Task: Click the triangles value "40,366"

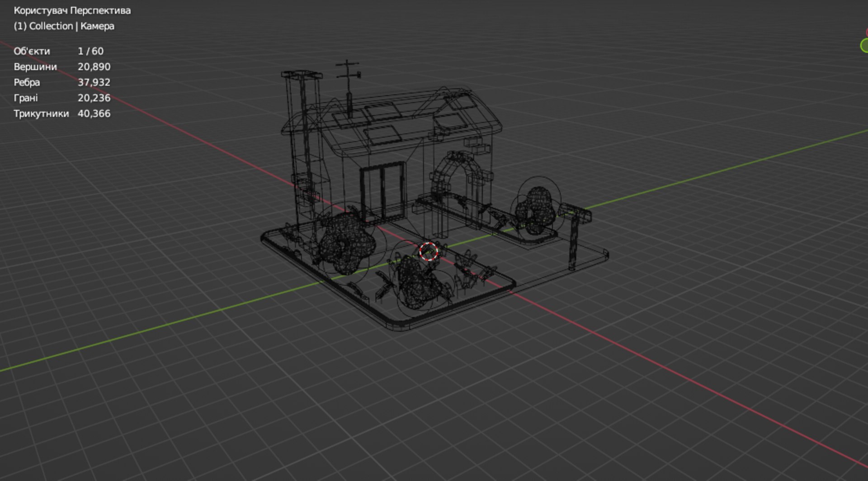Action: (94, 114)
